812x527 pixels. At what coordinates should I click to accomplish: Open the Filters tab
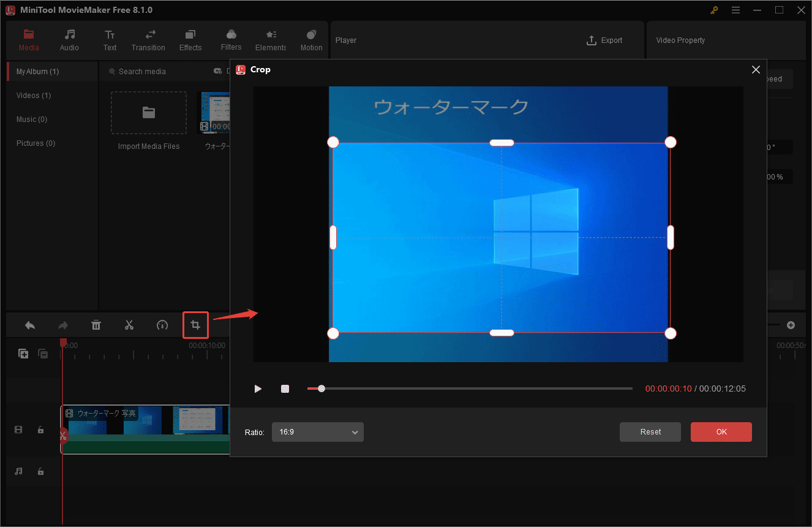[231, 40]
